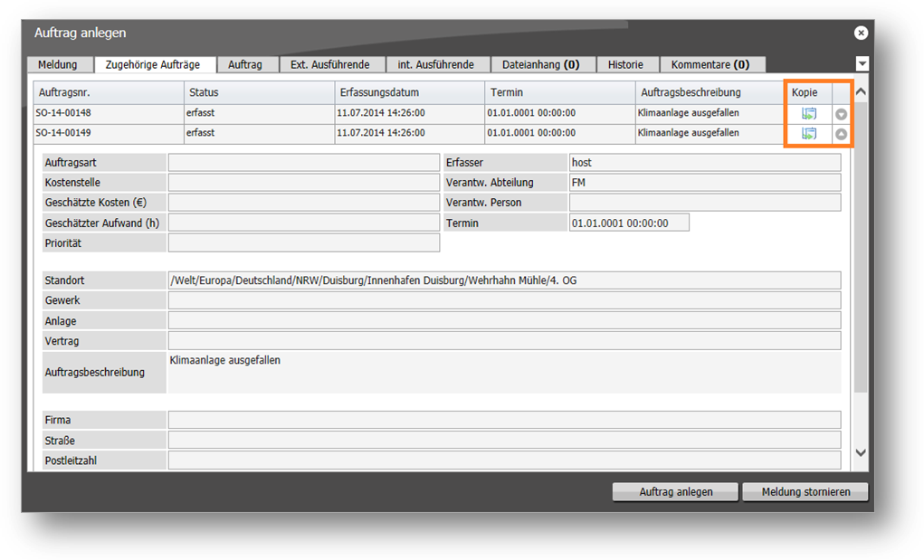Collapse row SO-14-00149 with its up arrow

[x=841, y=134]
